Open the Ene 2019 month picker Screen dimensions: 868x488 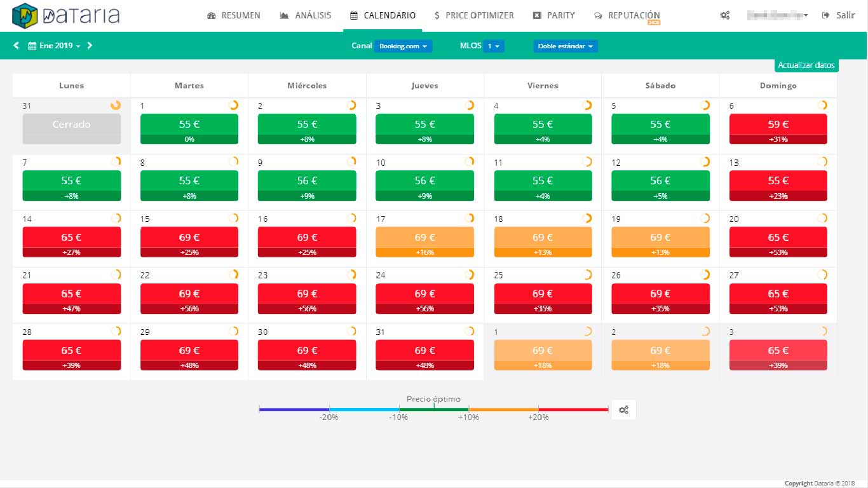click(x=55, y=46)
